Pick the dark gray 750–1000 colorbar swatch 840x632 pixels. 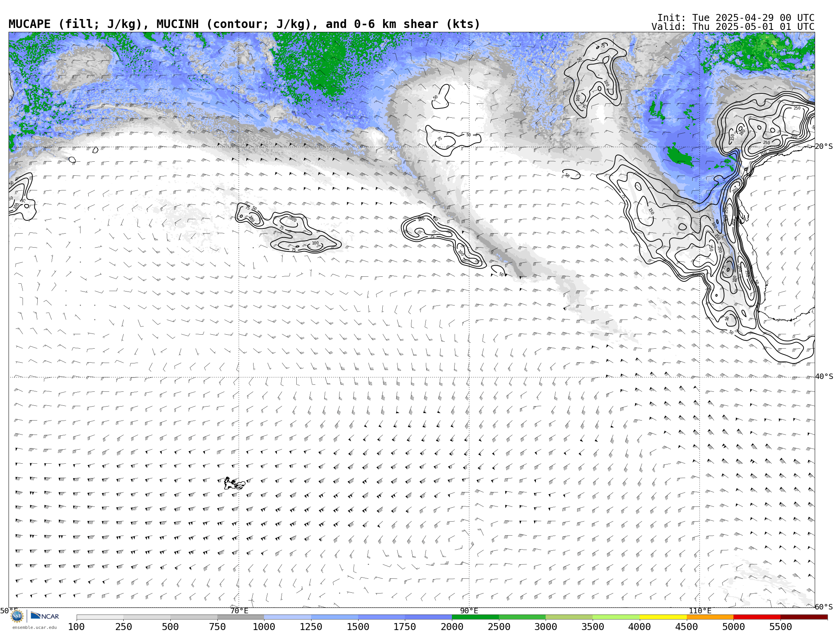click(x=241, y=617)
